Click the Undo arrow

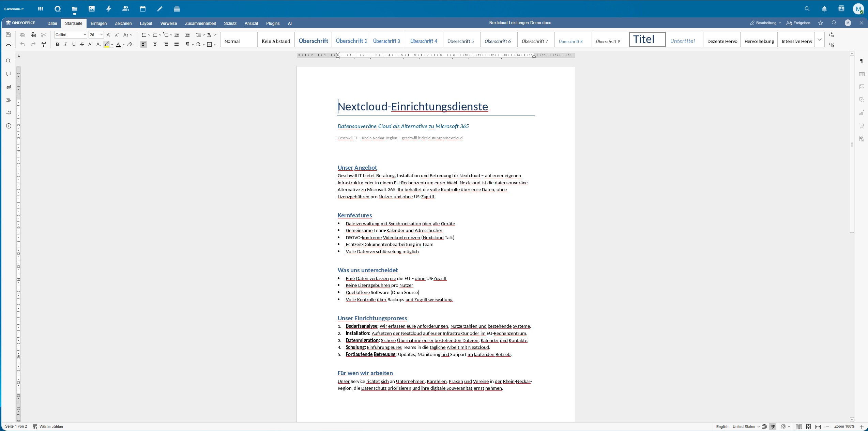point(22,44)
